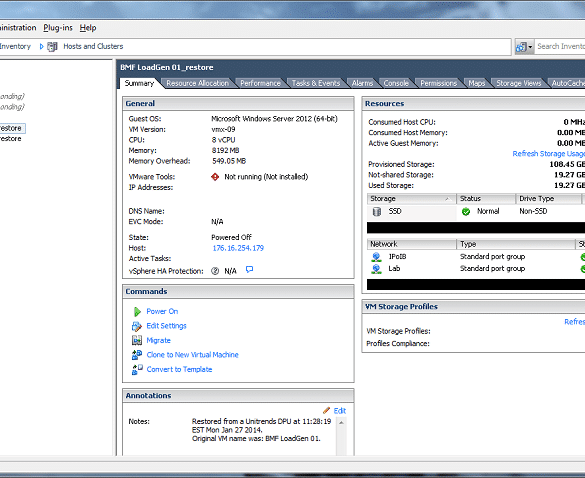Click the Inventory breadcrumb text
Viewport: 585px width, 478px height.
pyautogui.click(x=15, y=47)
